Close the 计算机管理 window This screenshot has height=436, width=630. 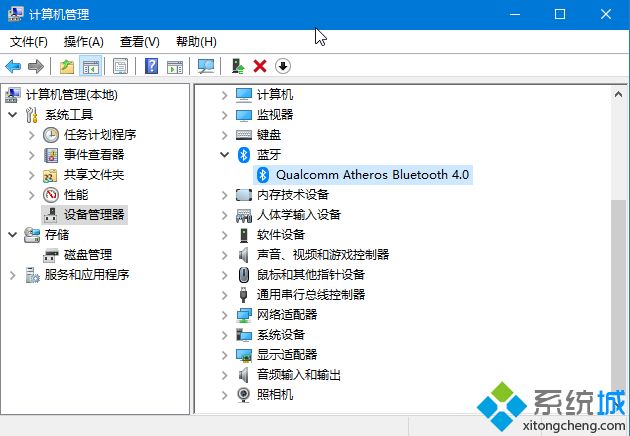tap(606, 14)
